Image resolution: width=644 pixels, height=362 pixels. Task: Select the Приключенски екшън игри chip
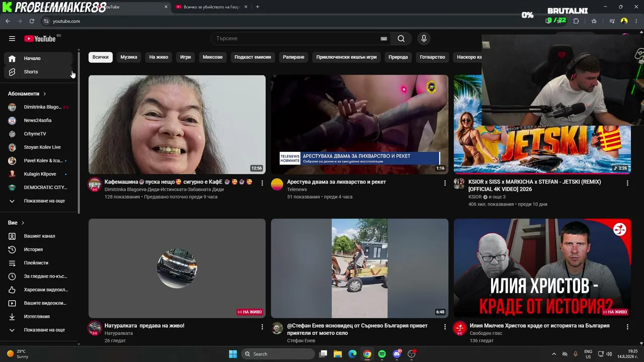point(346,57)
